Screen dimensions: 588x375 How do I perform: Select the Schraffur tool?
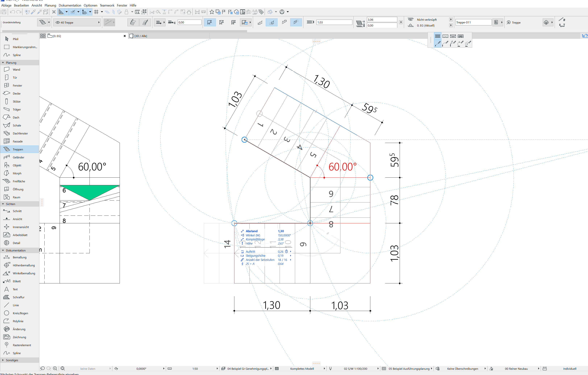[18, 297]
